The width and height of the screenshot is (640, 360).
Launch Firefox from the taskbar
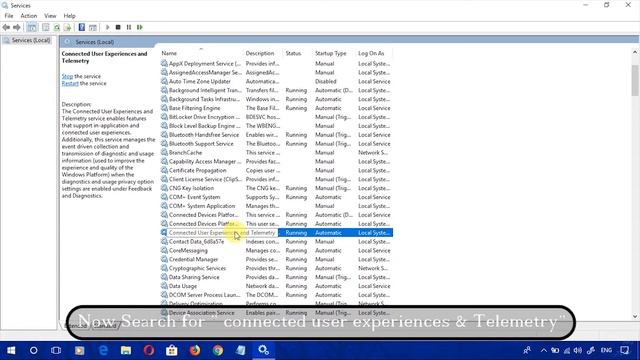click(x=195, y=350)
